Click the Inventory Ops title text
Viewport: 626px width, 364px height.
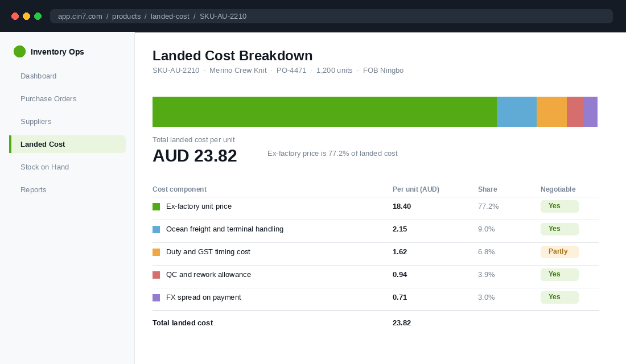tap(57, 52)
